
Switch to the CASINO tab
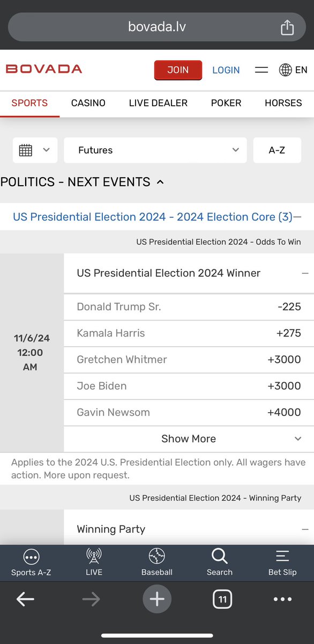(88, 103)
